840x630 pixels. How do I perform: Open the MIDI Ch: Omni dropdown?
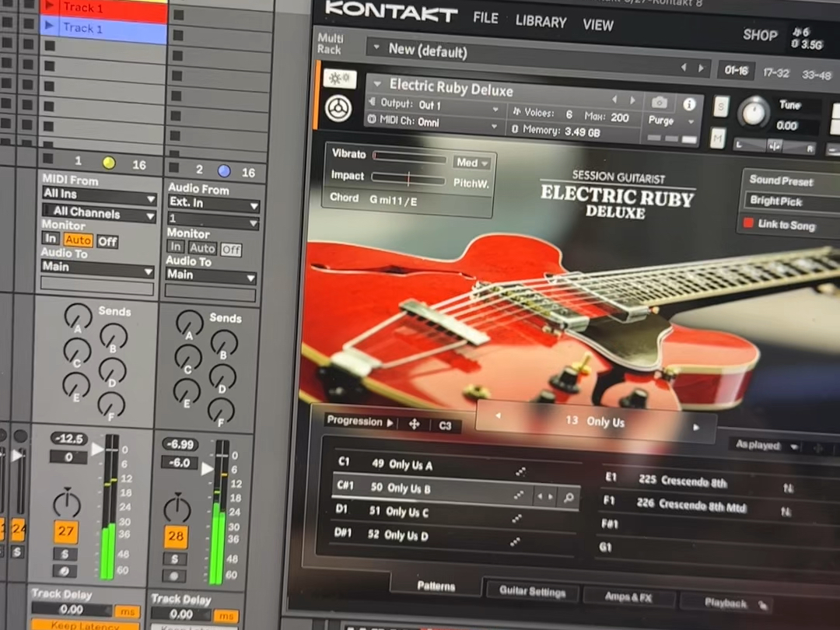click(433, 121)
